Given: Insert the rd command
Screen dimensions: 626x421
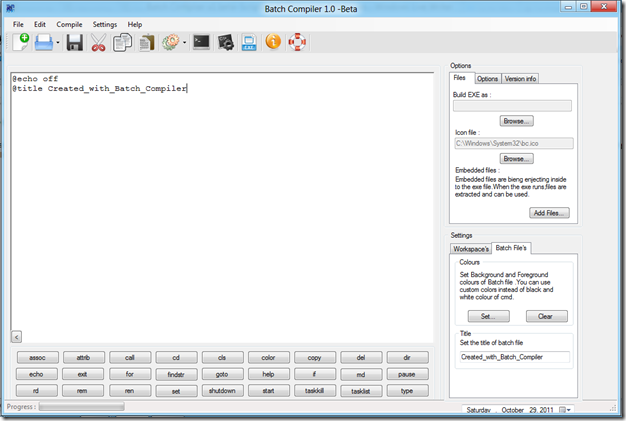Looking at the screenshot, I should (36, 390).
